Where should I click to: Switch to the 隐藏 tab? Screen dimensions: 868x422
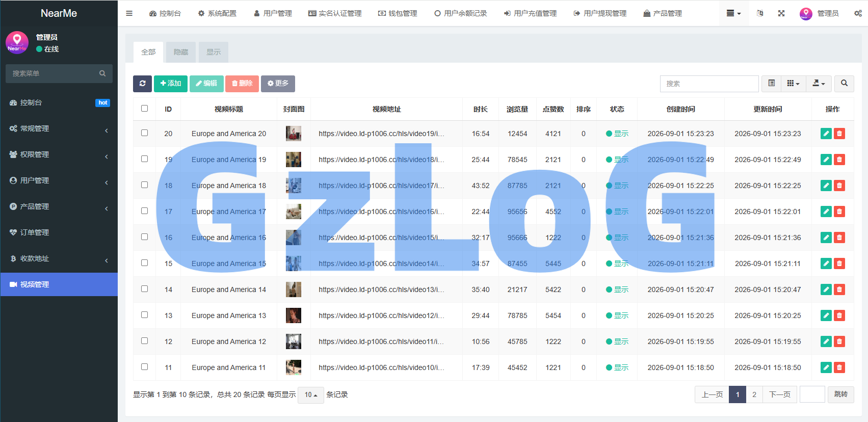(x=181, y=52)
